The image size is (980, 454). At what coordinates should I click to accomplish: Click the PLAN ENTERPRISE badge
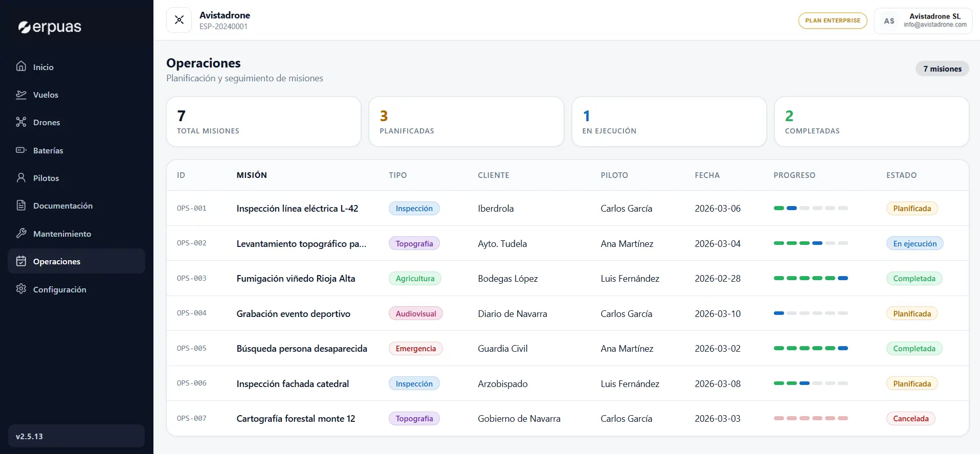(x=833, y=20)
